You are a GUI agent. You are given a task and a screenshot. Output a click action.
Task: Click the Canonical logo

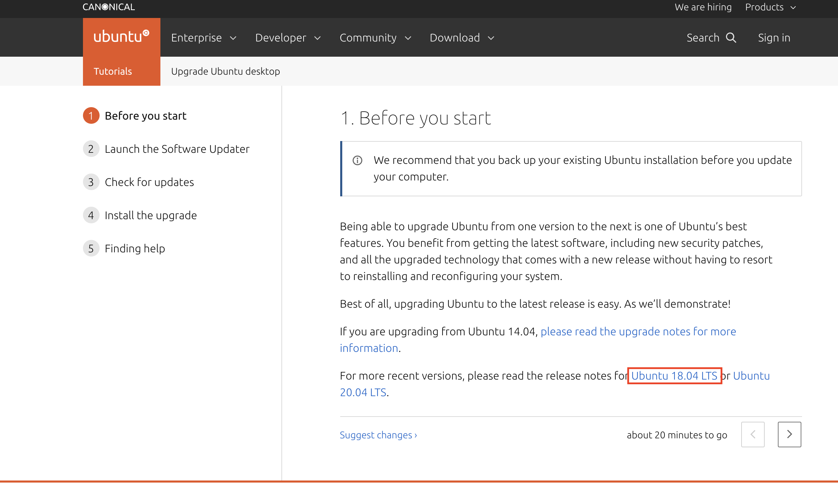109,7
